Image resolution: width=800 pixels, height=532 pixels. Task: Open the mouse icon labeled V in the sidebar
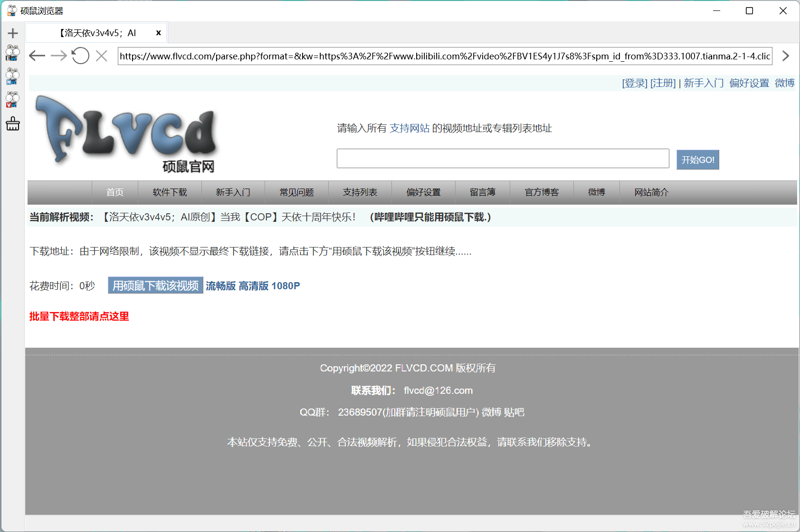(x=12, y=99)
